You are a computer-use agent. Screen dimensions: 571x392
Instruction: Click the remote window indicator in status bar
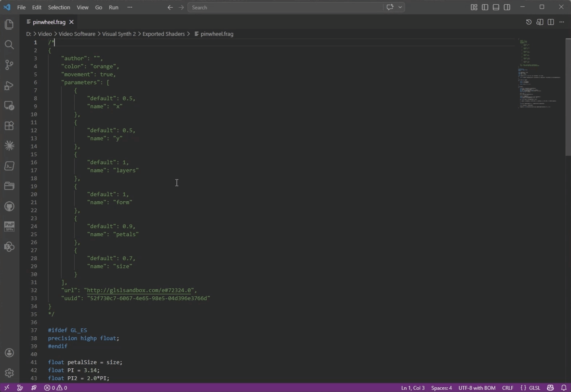[7, 388]
